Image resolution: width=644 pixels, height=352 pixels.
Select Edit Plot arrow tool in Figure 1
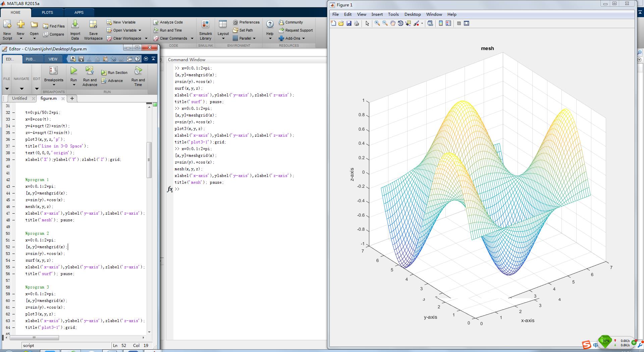click(367, 23)
